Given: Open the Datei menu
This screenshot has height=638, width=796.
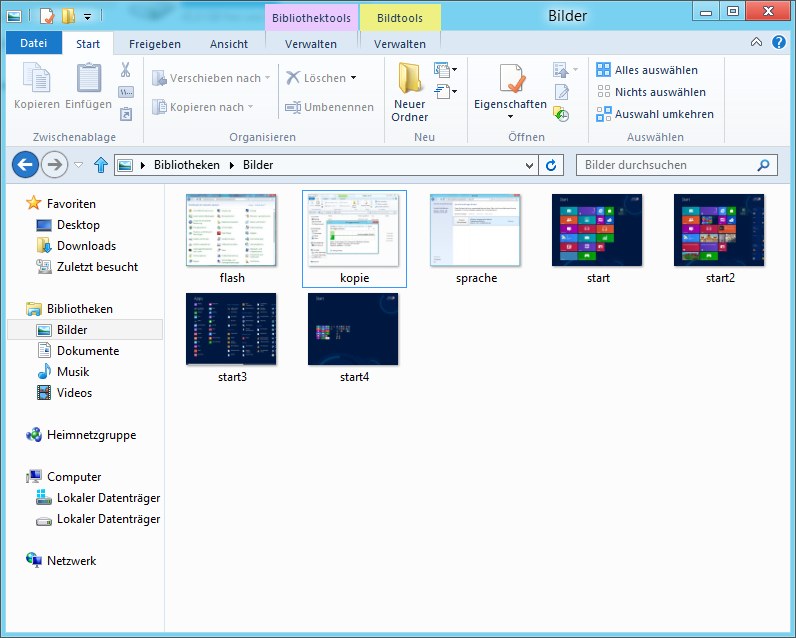Looking at the screenshot, I should tap(34, 43).
